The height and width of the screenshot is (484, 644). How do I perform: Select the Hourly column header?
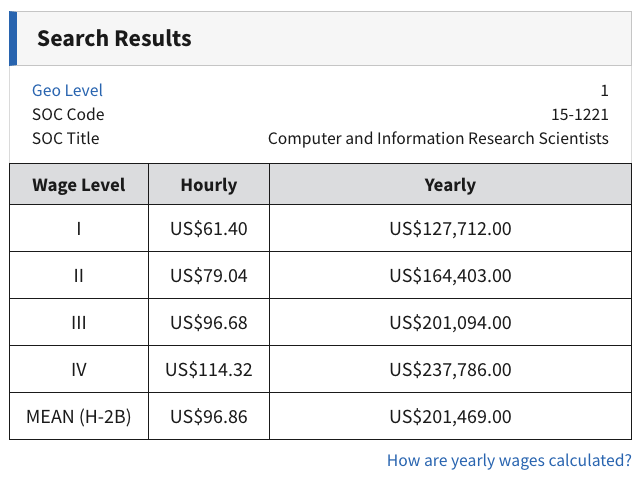(x=208, y=184)
